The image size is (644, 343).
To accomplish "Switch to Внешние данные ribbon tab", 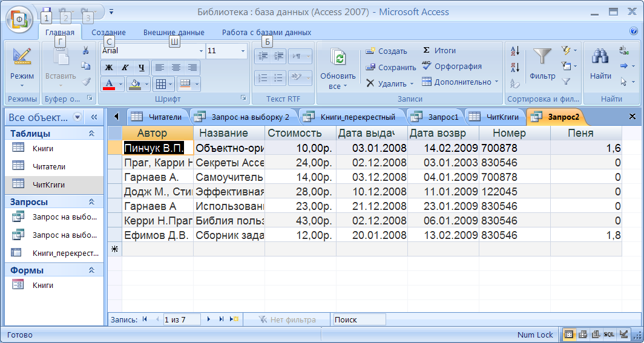I will coord(174,33).
